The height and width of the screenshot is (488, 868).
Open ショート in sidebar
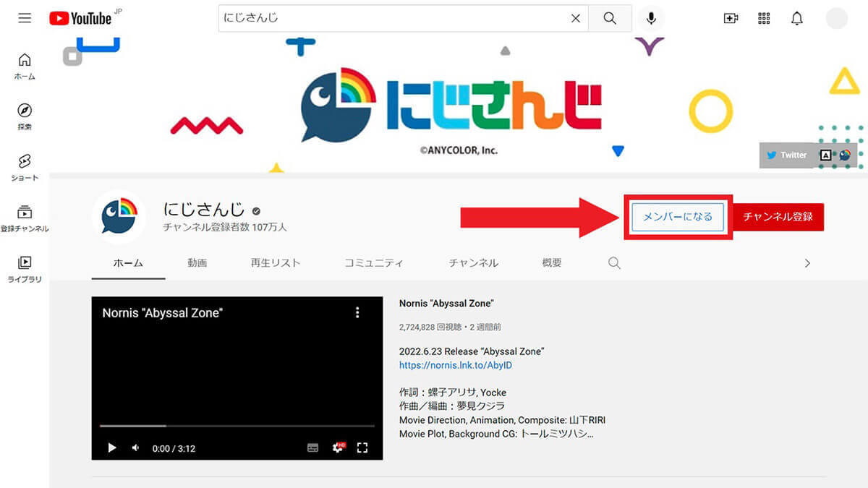point(25,167)
